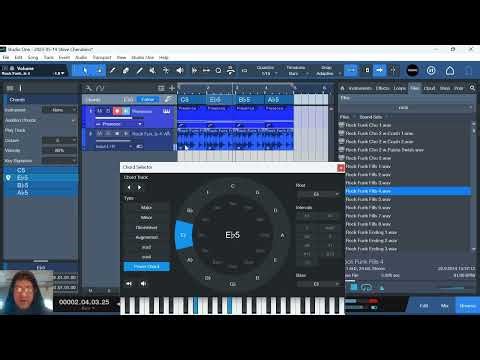The width and height of the screenshot is (480, 360).
Task: Open the Instruments tab in the browser
Action: (x=360, y=88)
